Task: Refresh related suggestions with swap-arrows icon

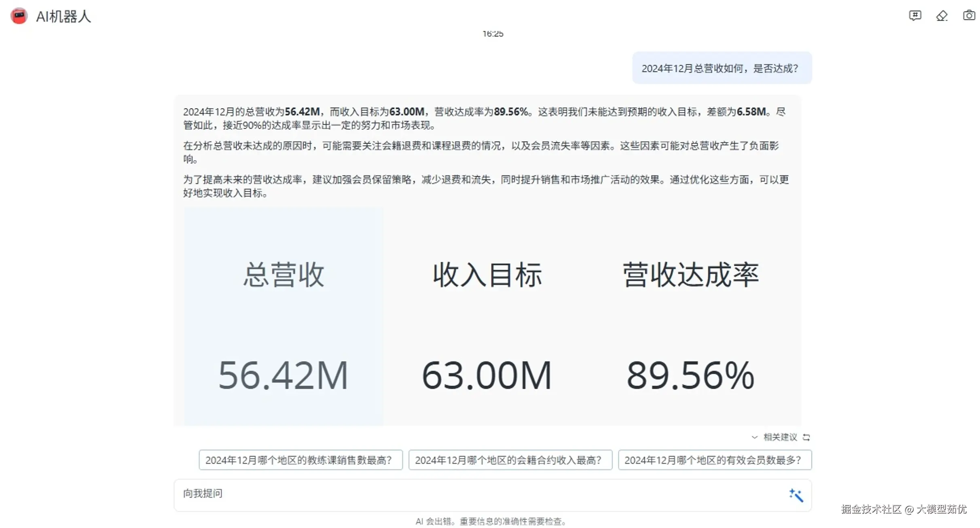Action: pos(806,437)
